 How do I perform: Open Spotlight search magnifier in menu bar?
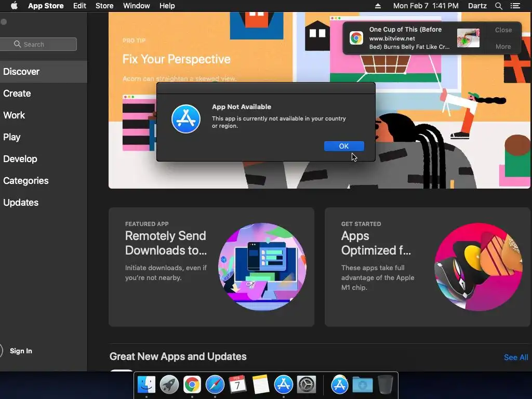click(498, 6)
